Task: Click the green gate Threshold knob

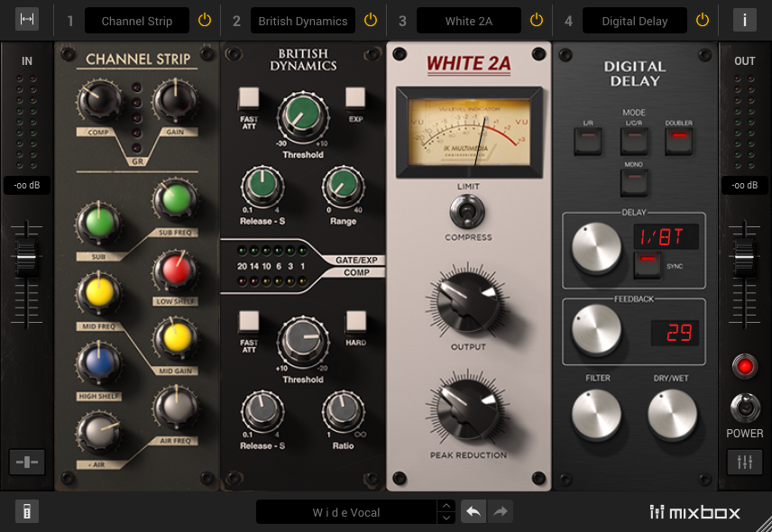Action: (303, 117)
